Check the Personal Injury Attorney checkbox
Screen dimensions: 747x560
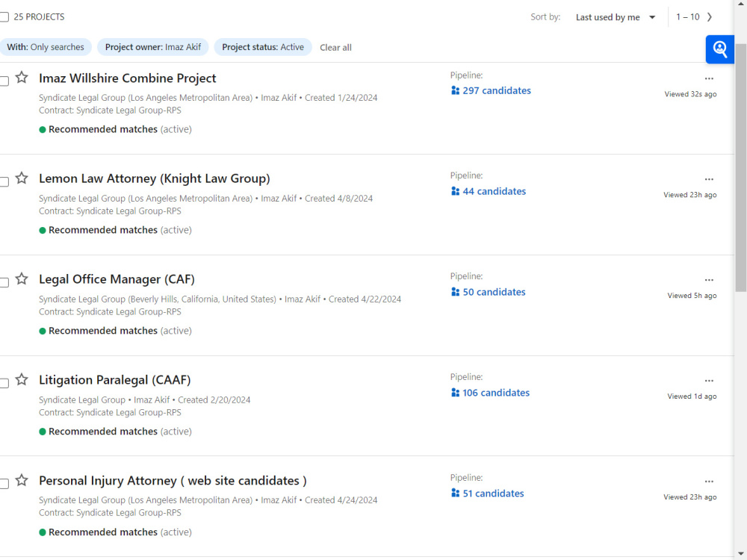(x=4, y=484)
